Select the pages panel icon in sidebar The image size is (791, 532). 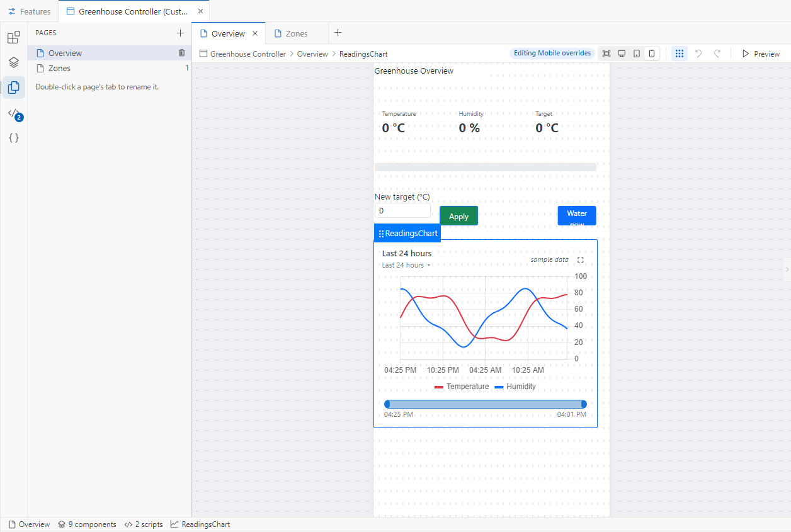tap(14, 88)
